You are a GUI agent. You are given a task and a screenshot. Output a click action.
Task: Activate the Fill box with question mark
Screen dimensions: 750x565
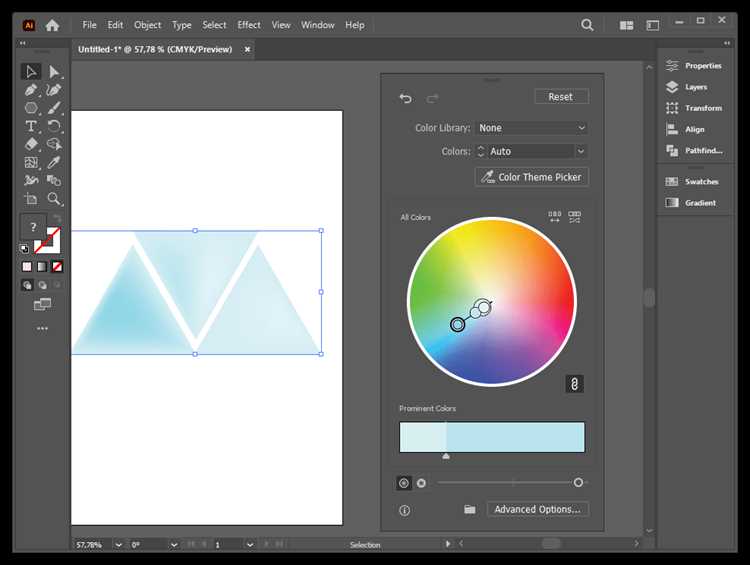[x=33, y=227]
